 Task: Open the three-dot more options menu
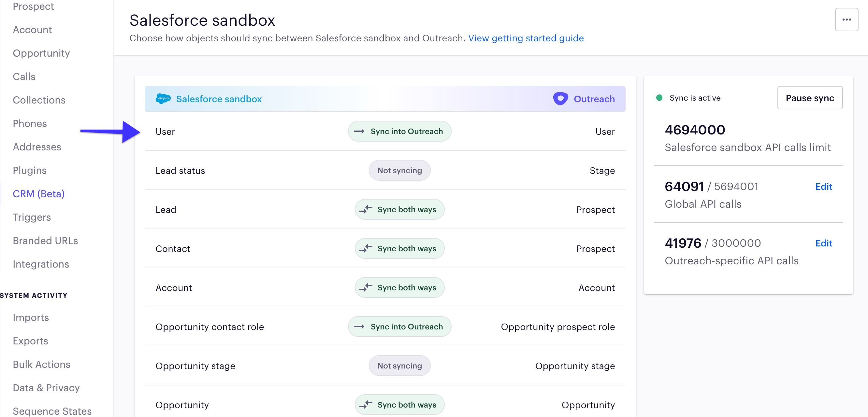846,20
